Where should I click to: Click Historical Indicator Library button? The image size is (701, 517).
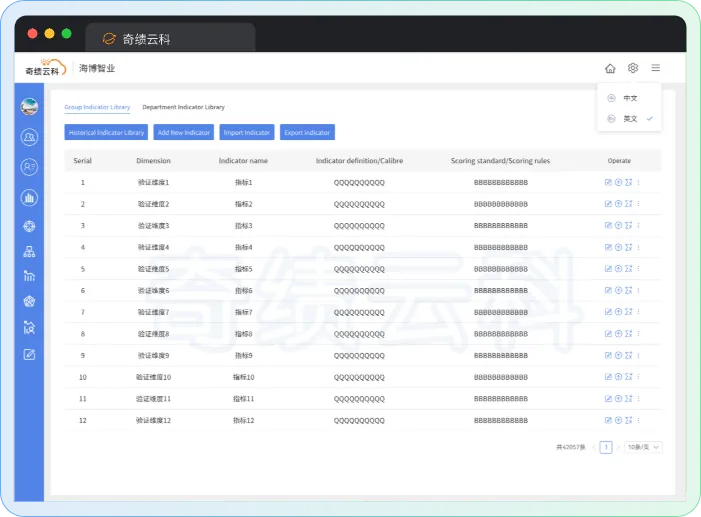[x=106, y=132]
